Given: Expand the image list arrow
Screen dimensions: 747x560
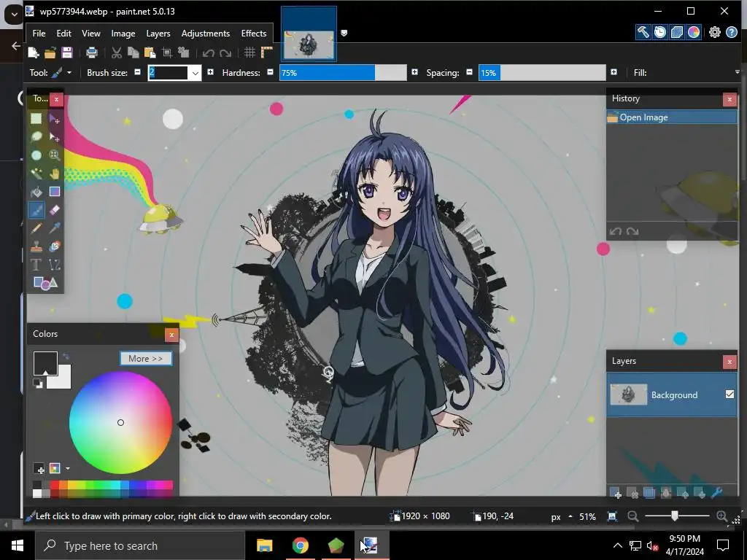Looking at the screenshot, I should tap(344, 33).
